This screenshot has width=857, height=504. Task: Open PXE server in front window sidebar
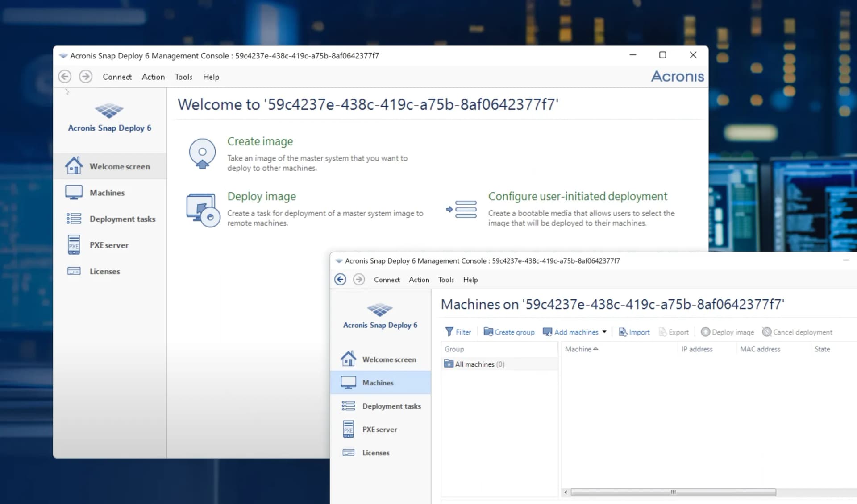[379, 430]
